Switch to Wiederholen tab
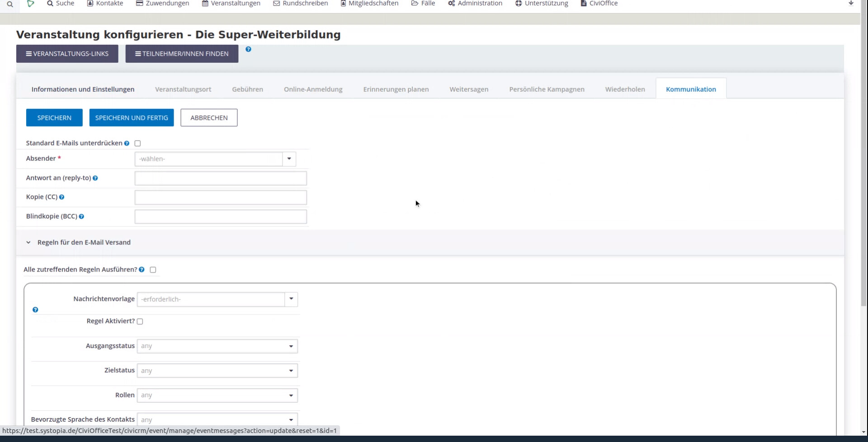 pyautogui.click(x=625, y=89)
